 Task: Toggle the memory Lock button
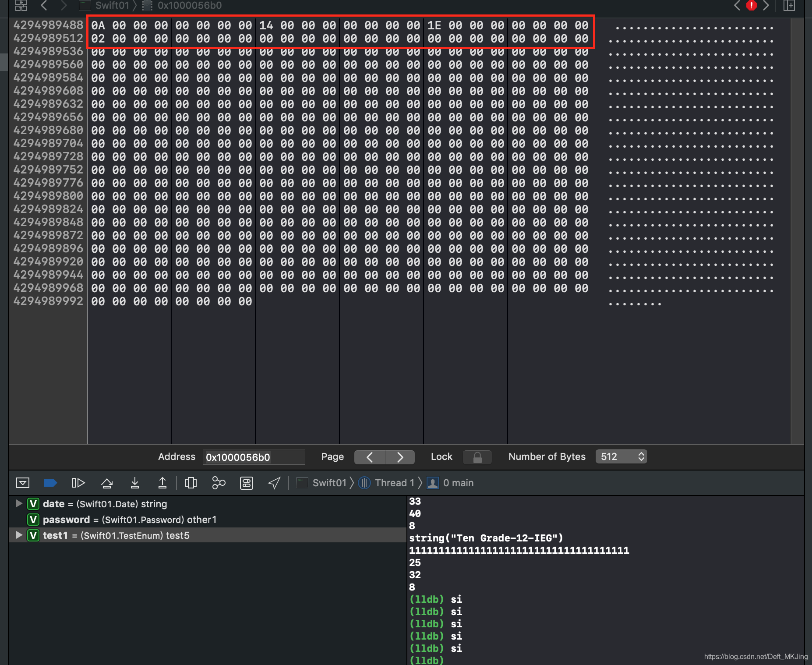pos(477,457)
